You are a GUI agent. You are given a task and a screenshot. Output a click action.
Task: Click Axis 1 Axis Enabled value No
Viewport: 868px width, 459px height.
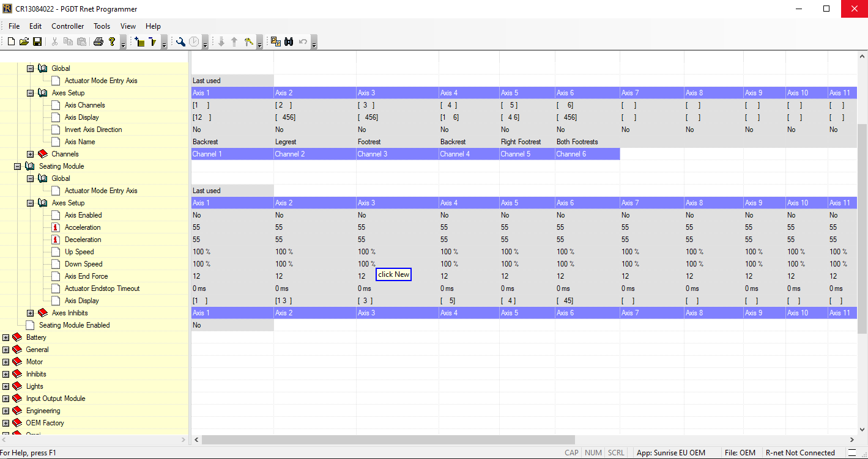point(197,215)
